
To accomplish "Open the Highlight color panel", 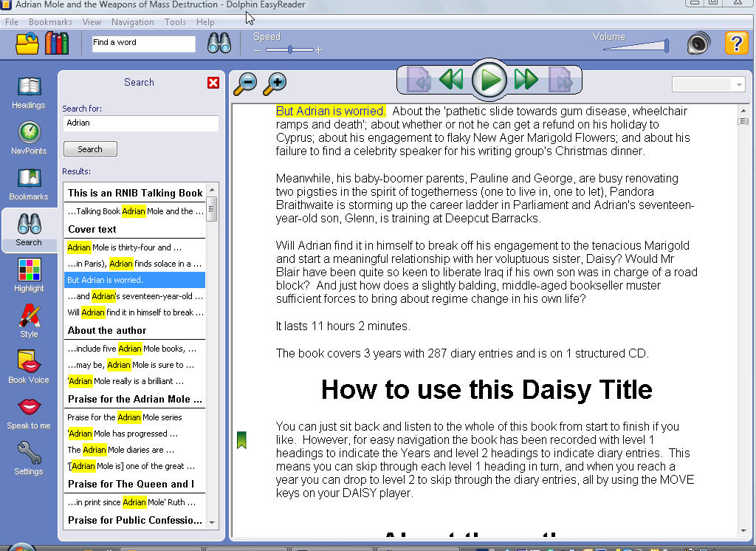I will click(x=29, y=276).
